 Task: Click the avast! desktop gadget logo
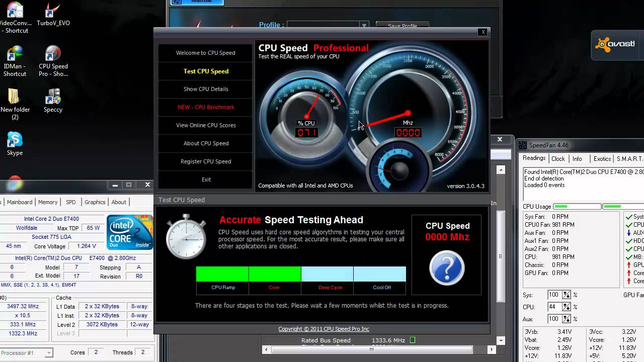(x=615, y=44)
